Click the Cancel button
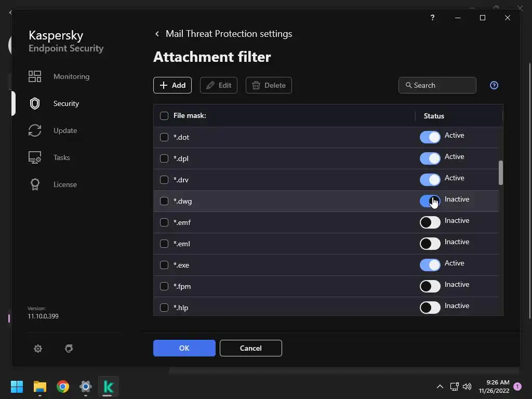 pyautogui.click(x=251, y=348)
